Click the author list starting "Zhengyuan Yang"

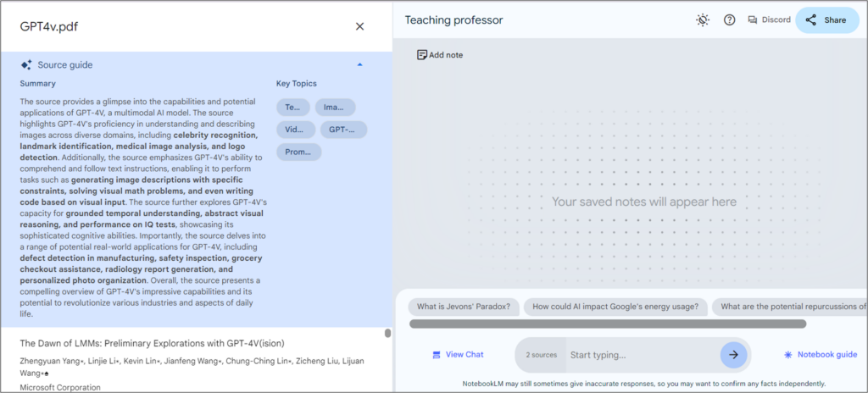[x=192, y=367]
